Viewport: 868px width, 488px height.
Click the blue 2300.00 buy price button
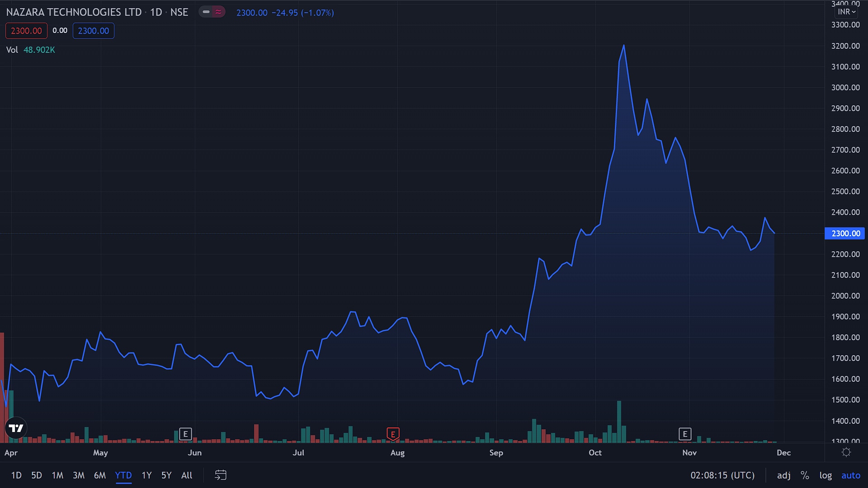[93, 31]
